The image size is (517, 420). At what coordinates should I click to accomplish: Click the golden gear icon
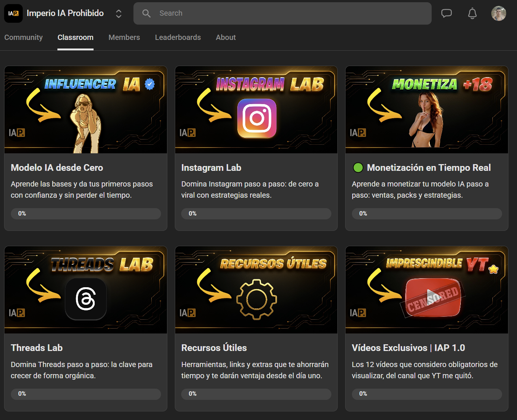pos(257,299)
